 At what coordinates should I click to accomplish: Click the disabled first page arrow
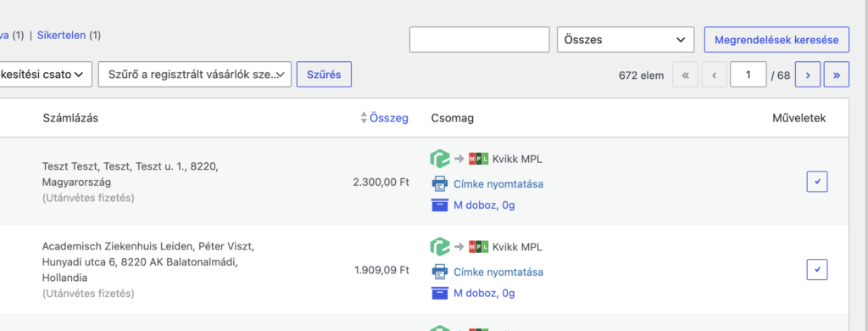point(685,75)
